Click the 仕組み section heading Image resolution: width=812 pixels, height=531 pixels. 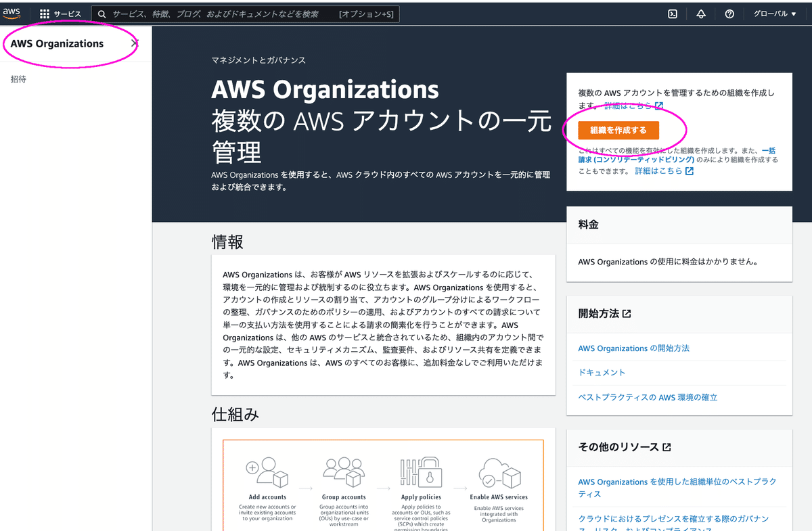[235, 414]
